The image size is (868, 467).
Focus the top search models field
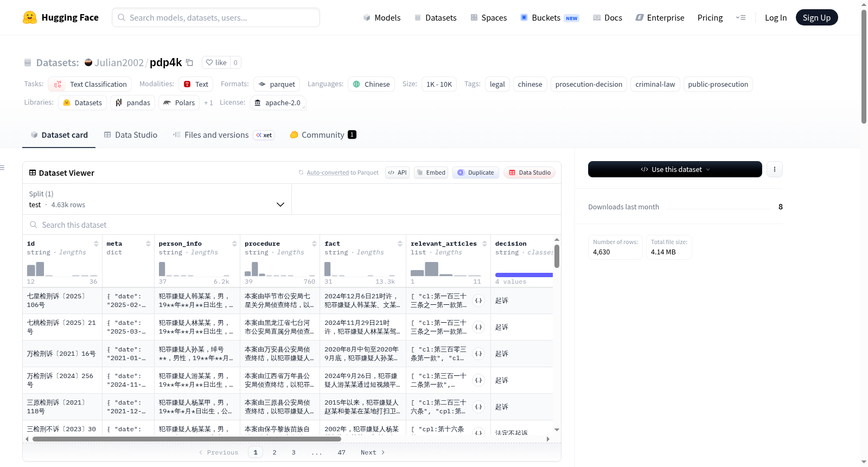[x=216, y=17]
